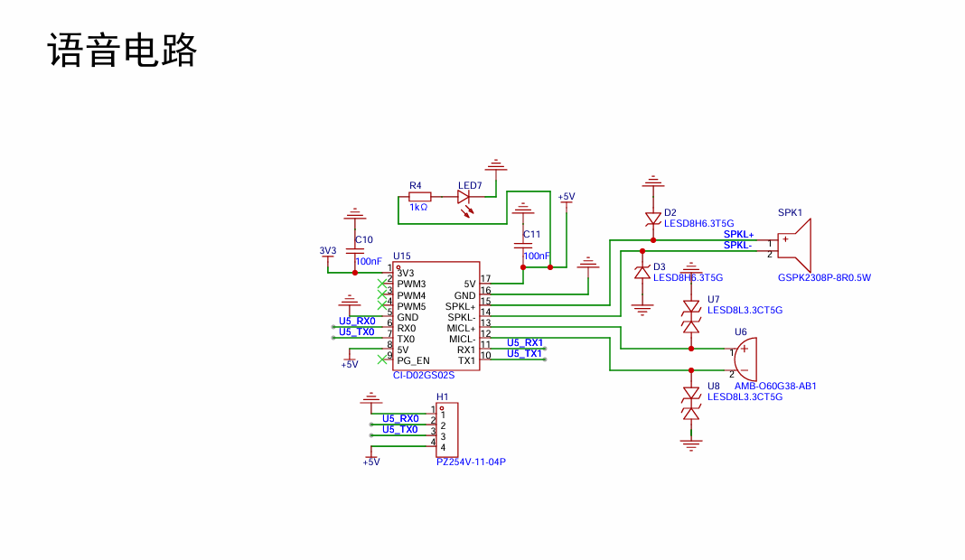Click the U5_RX1 net label
The image size is (965, 560).
click(525, 342)
